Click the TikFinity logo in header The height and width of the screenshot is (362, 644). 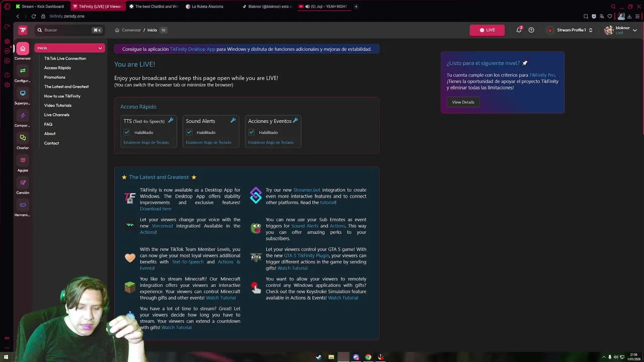(23, 30)
